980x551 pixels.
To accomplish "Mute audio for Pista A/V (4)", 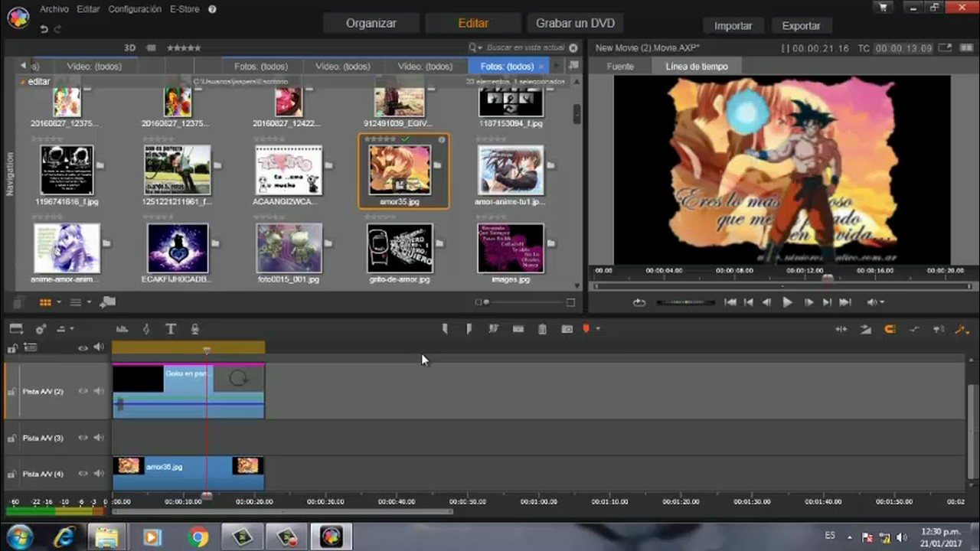I will 99,474.
